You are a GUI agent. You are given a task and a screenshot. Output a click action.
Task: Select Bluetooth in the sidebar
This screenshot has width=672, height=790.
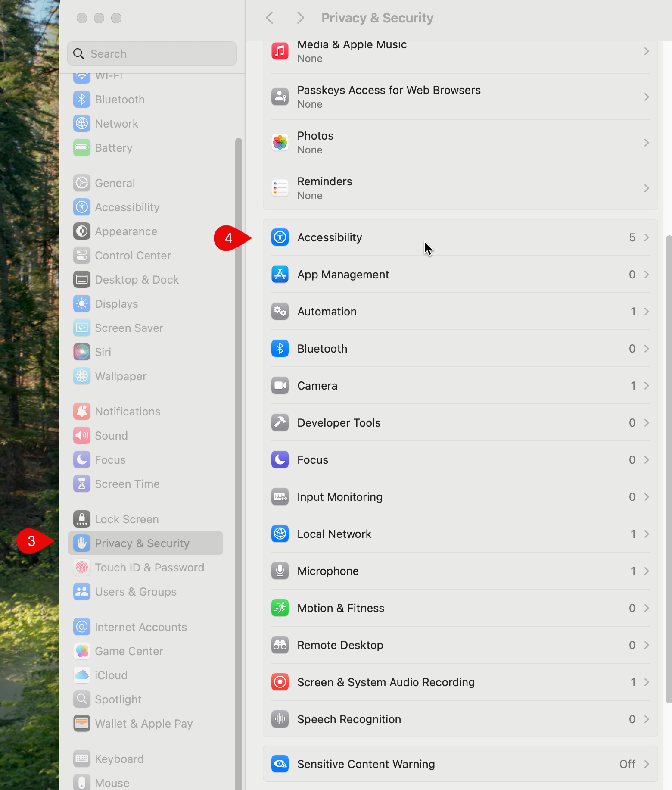pos(146,100)
